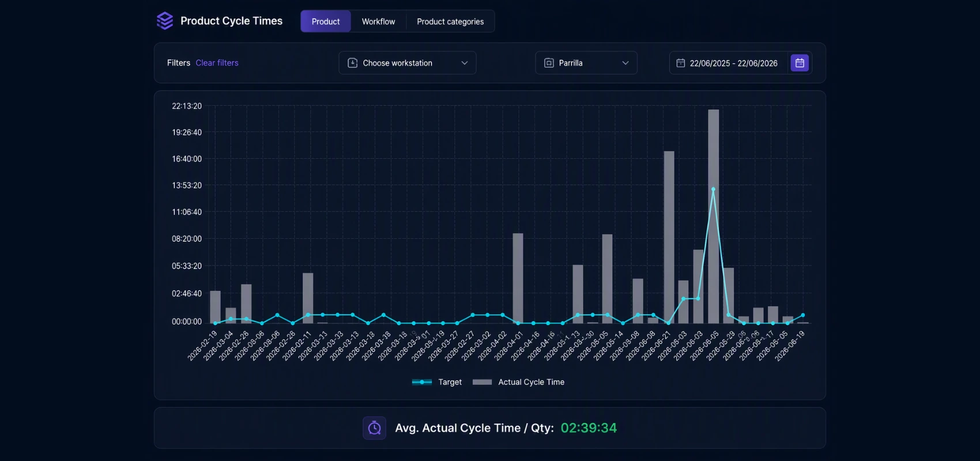The image size is (980, 461).
Task: Click the small calendar icon before dates
Action: coord(680,63)
